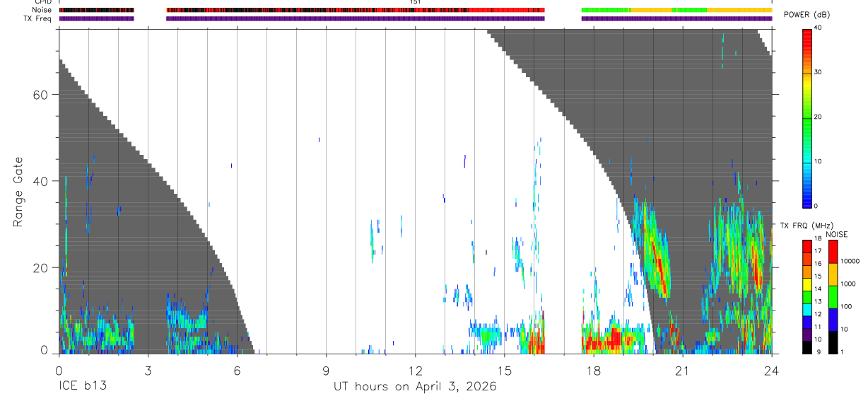The image size is (868, 401).
Task: Click the CPID row label
Action: (42, 2)
